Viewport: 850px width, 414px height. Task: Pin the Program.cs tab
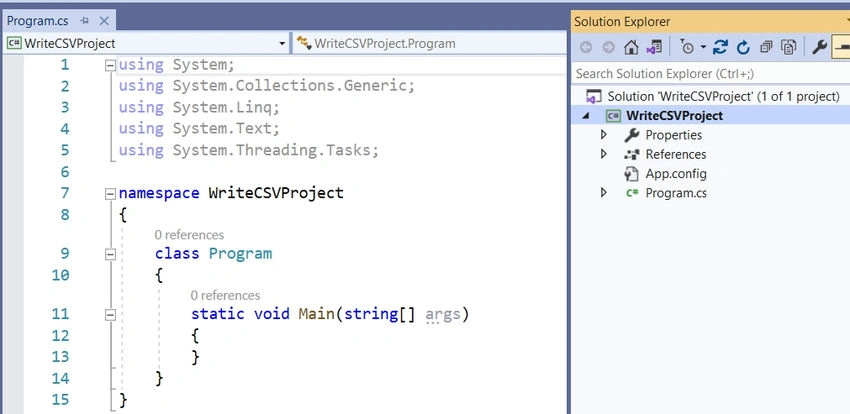point(84,21)
